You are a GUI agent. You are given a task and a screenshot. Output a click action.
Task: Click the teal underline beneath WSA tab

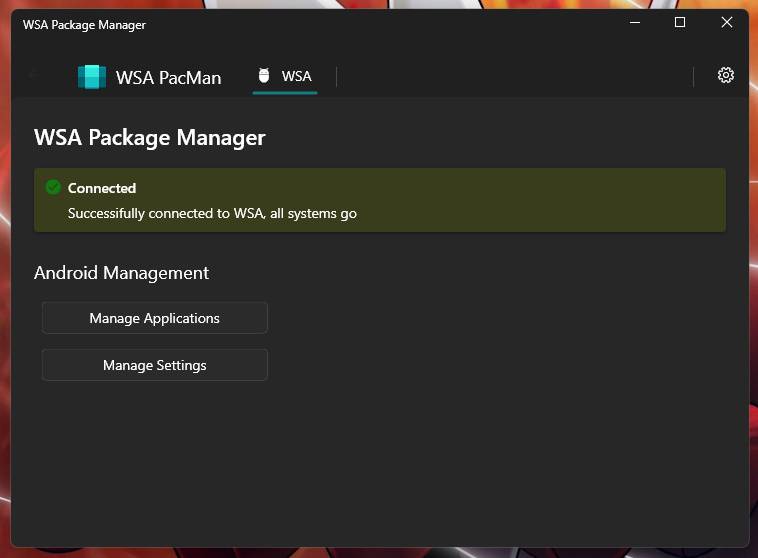click(285, 93)
